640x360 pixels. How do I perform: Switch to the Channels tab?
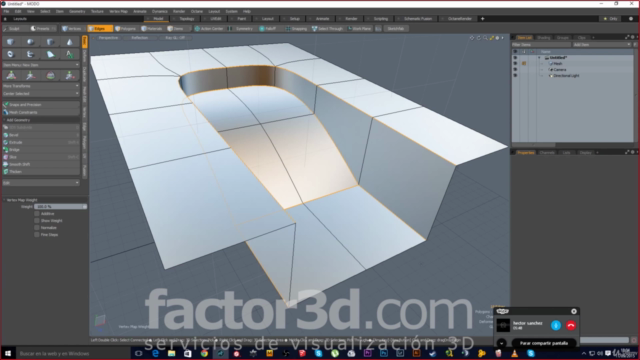(547, 152)
